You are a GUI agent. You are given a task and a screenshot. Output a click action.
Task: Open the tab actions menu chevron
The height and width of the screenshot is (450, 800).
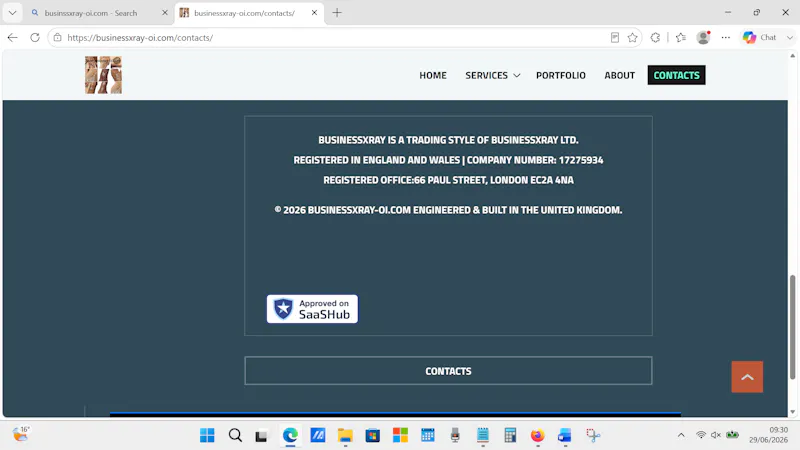pyautogui.click(x=12, y=13)
